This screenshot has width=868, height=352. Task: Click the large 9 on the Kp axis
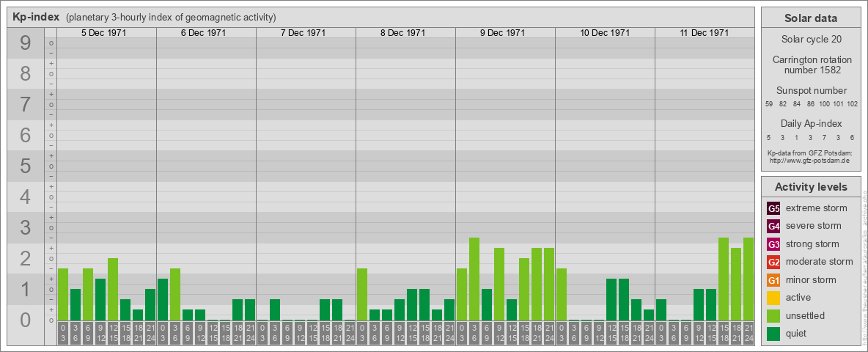coord(25,43)
